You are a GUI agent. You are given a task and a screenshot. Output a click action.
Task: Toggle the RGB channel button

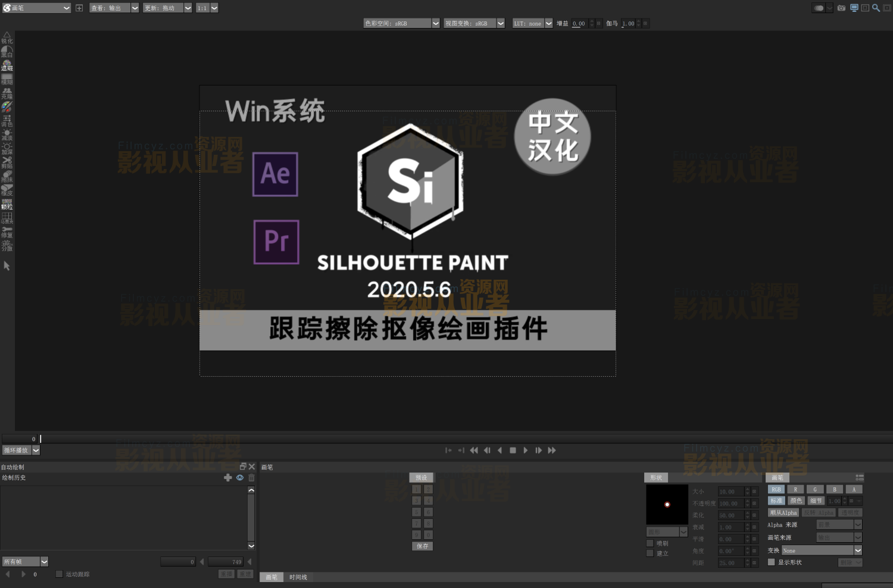tap(776, 489)
